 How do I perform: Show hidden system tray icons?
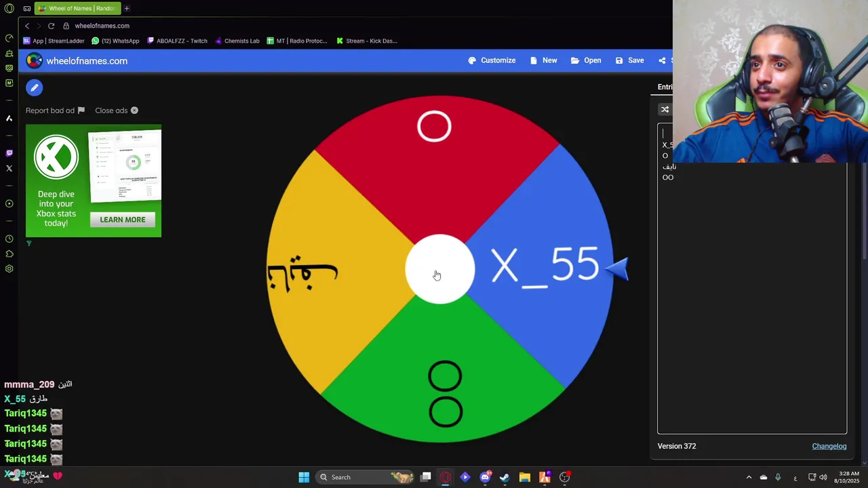[x=749, y=477]
